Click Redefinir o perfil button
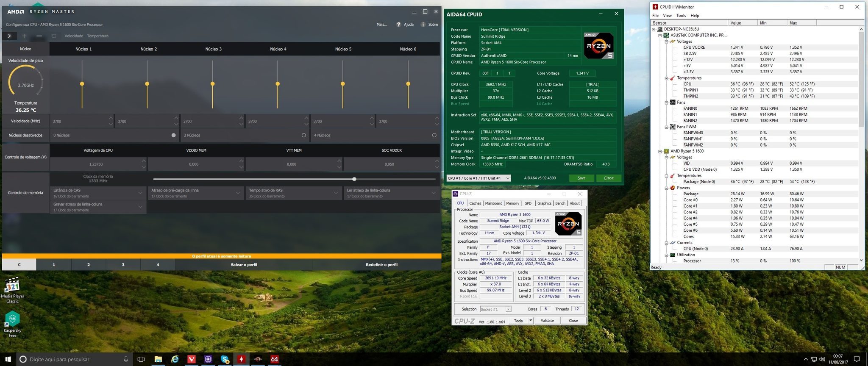Screen dimensions: 868x366 coord(381,265)
